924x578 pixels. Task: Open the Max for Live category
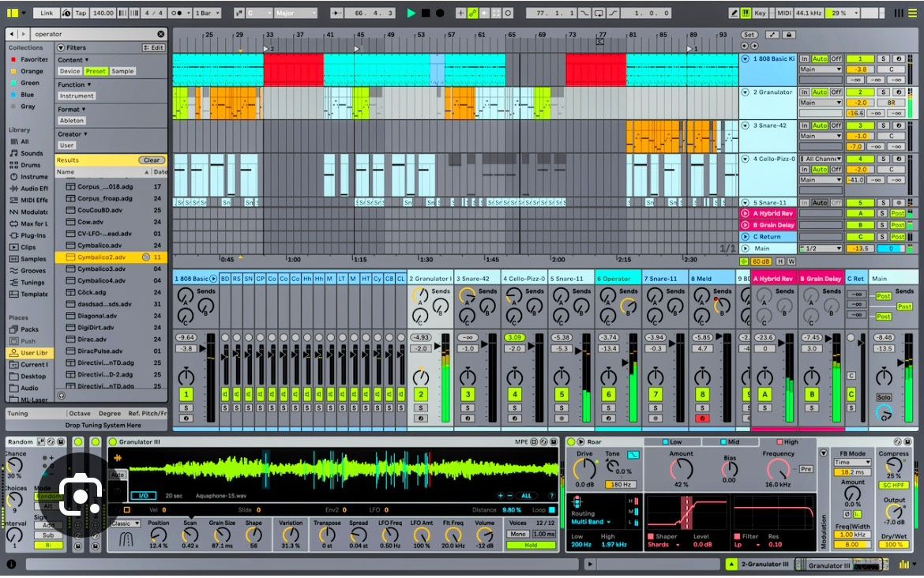click(29, 224)
